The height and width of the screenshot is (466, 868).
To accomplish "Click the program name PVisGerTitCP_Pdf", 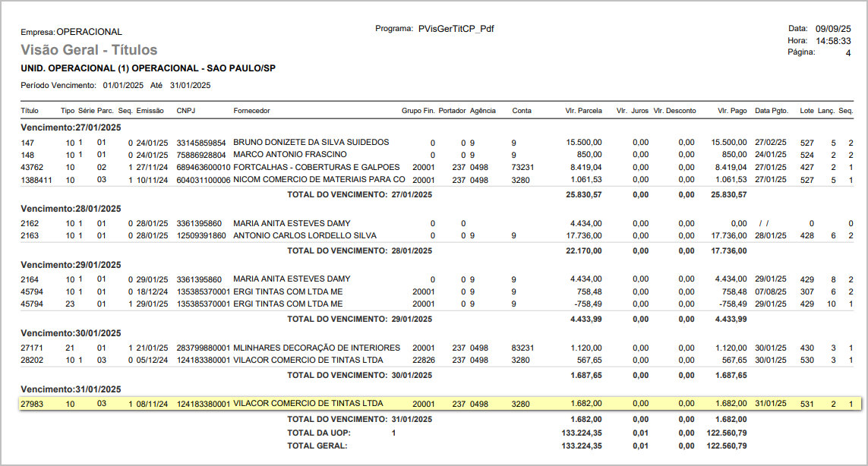I will pyautogui.click(x=456, y=29).
